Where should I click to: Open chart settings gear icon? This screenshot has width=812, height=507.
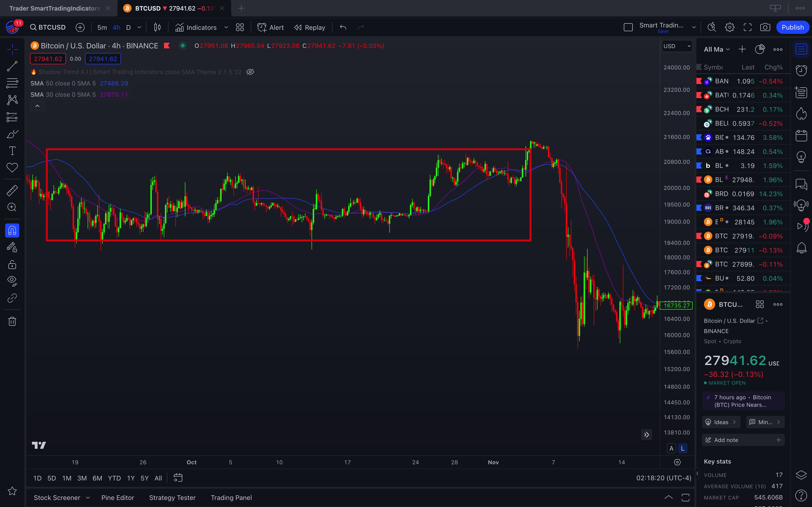pyautogui.click(x=730, y=27)
